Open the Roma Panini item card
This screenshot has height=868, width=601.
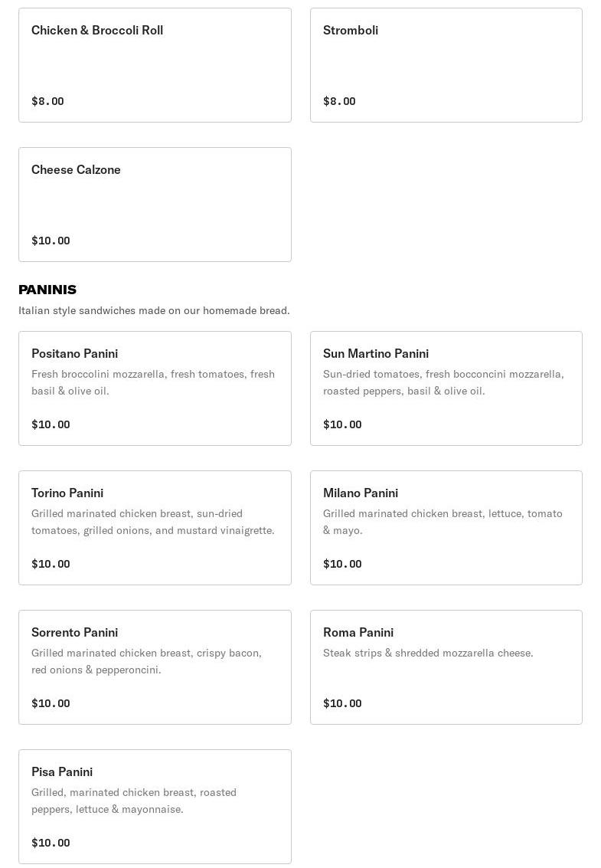pos(446,667)
